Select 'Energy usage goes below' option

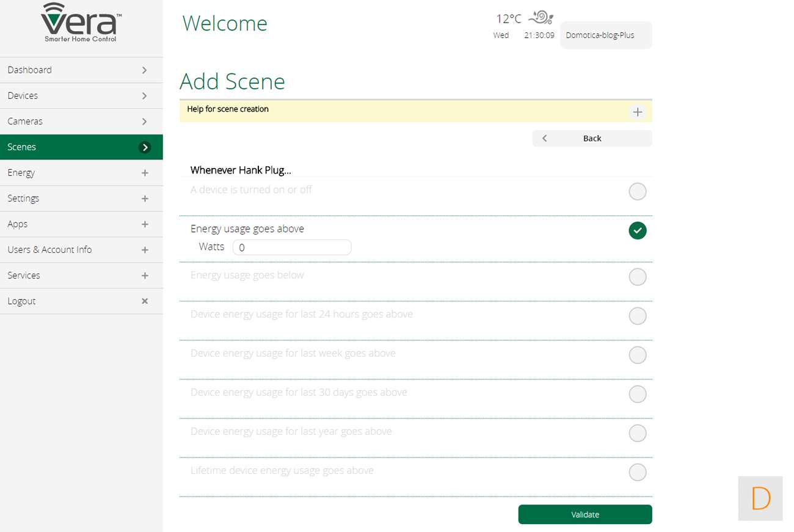pyautogui.click(x=637, y=277)
